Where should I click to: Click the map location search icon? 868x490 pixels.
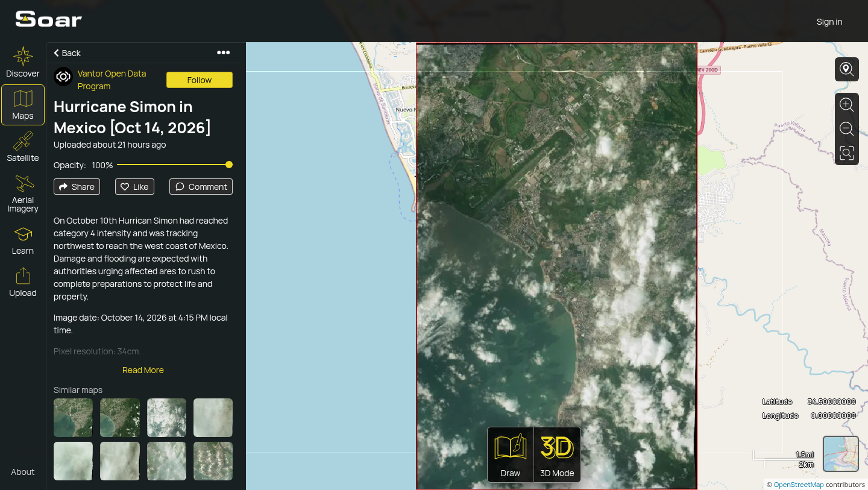coord(847,69)
